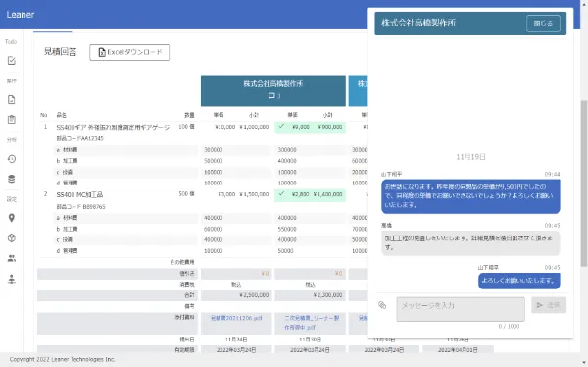Open the Todo checklist icon in sidebar
This screenshot has height=367, width=588.
coord(11,61)
